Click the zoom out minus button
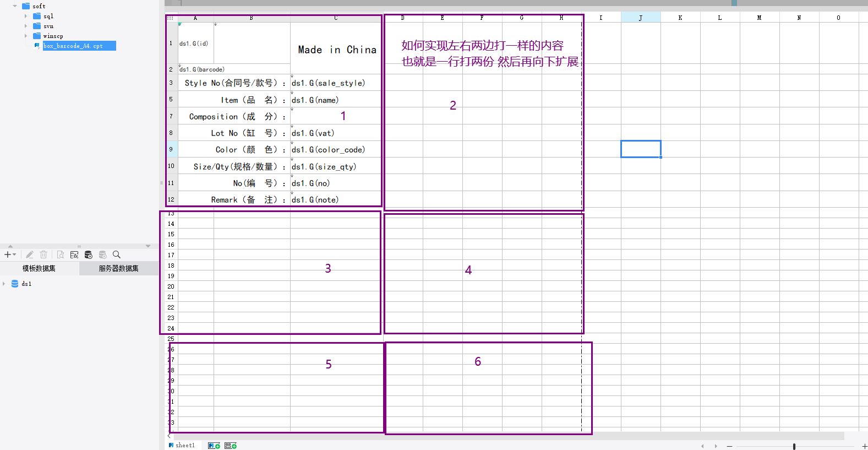 tap(729, 446)
